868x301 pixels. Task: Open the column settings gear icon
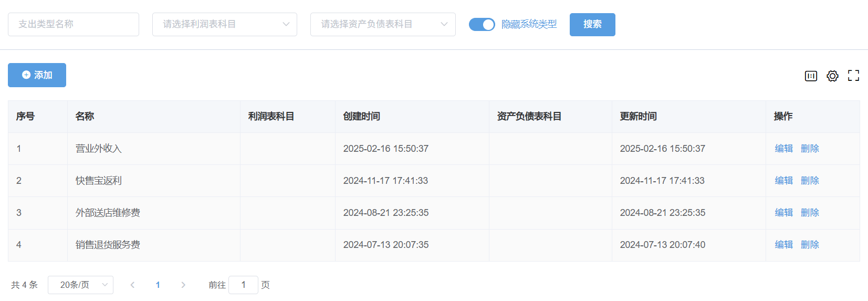tap(832, 76)
